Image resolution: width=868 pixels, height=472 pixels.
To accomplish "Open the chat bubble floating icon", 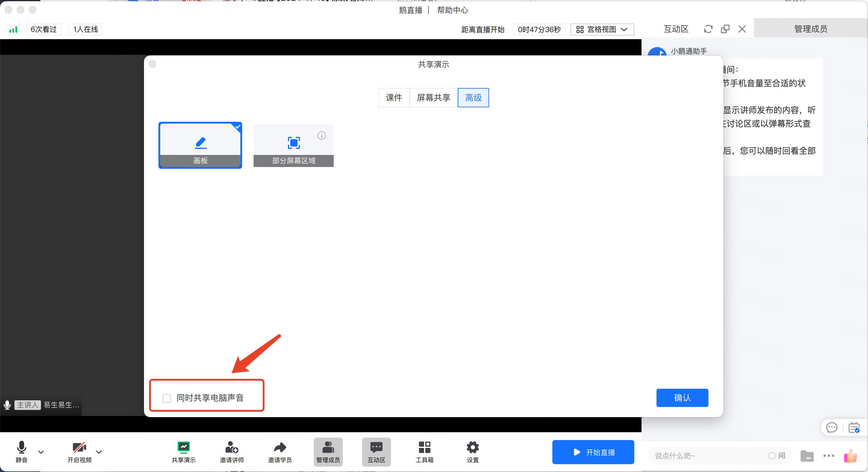I will coord(832,427).
